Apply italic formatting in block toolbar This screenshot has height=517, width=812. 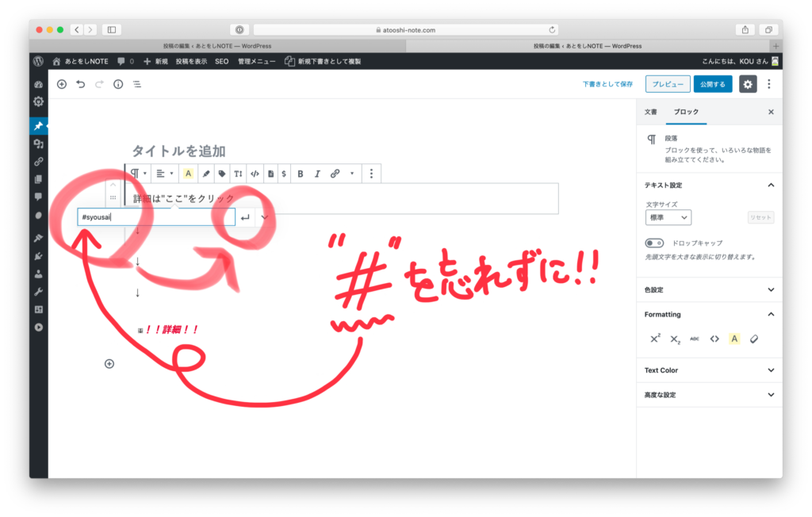(x=317, y=174)
